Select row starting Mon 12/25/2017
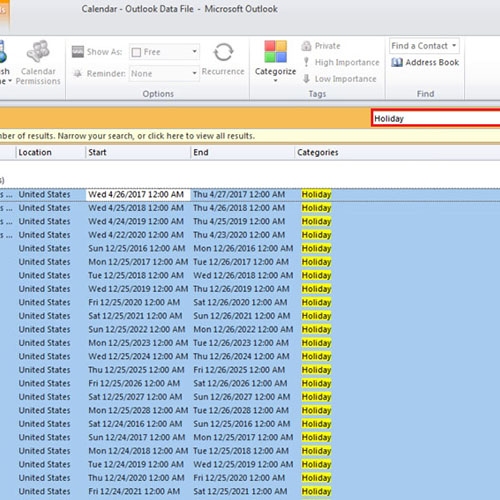Screen dimensions: 500x500 coord(250,262)
